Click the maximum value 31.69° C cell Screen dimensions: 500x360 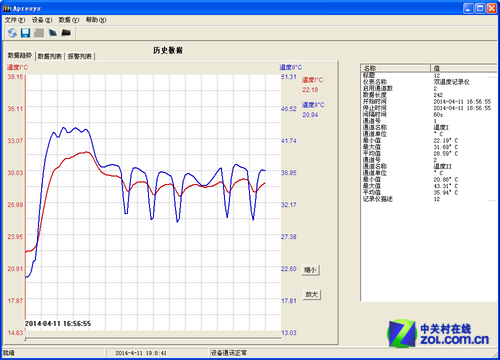point(446,147)
